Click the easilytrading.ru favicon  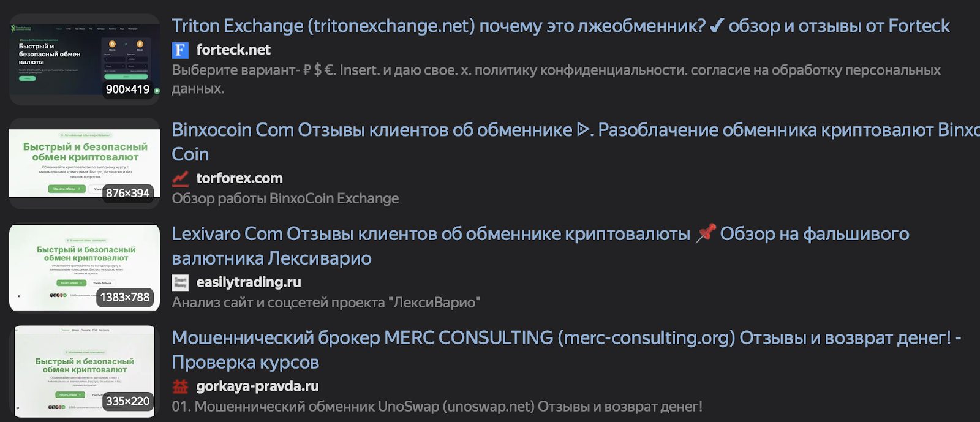[x=180, y=282]
